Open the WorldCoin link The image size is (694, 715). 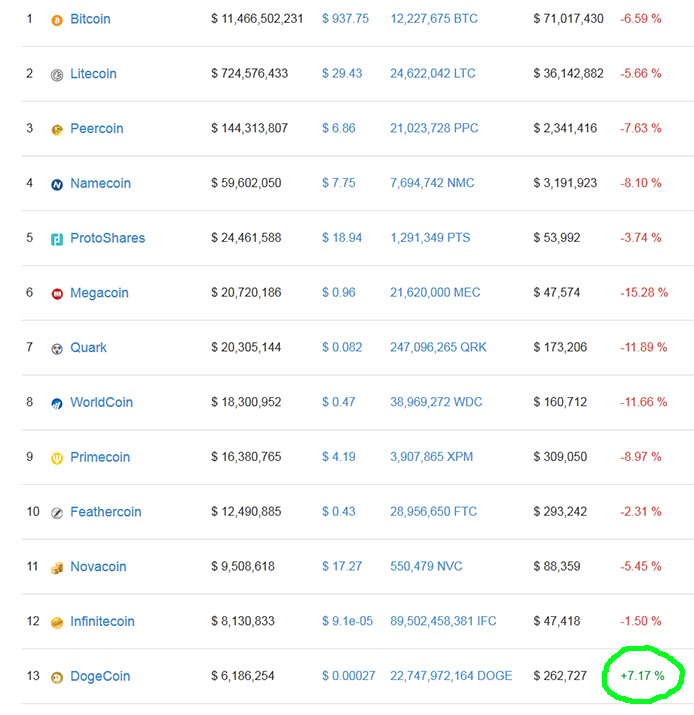click(101, 402)
